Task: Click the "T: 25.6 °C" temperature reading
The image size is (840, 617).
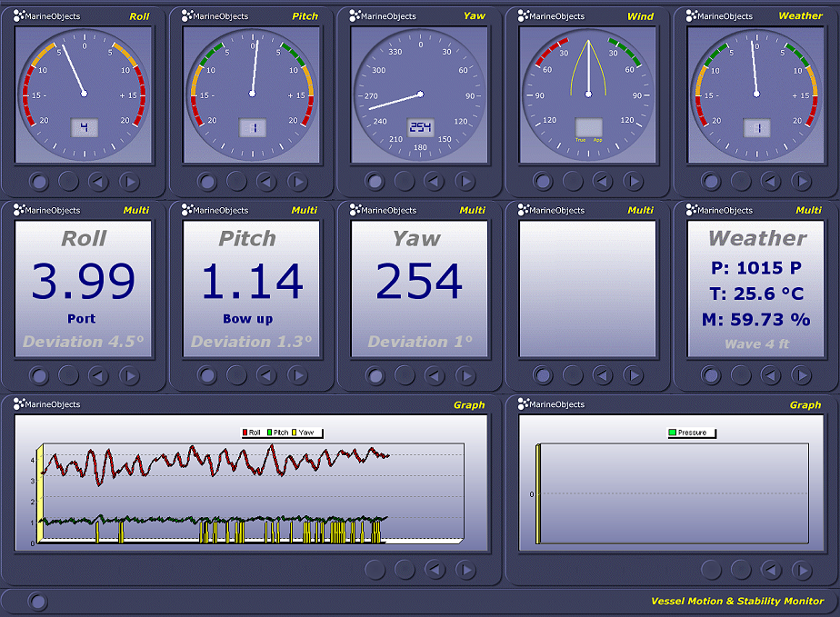Action: click(x=756, y=294)
